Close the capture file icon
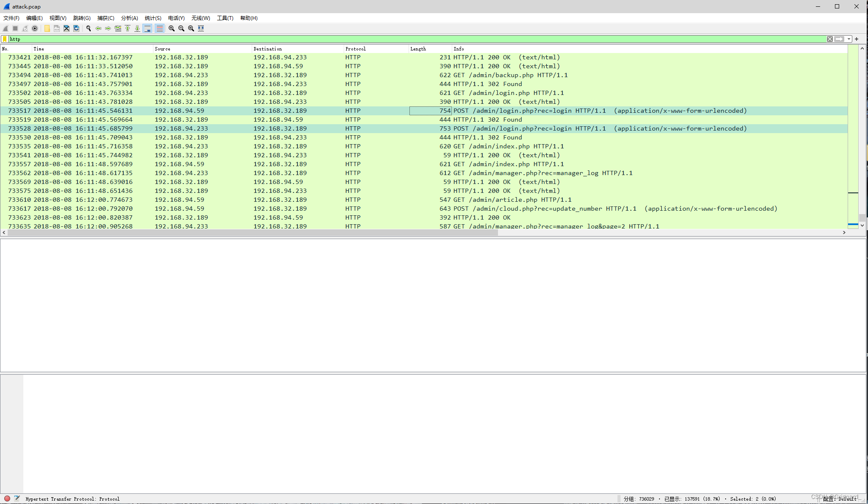Viewport: 868px width, 504px height. click(x=67, y=28)
